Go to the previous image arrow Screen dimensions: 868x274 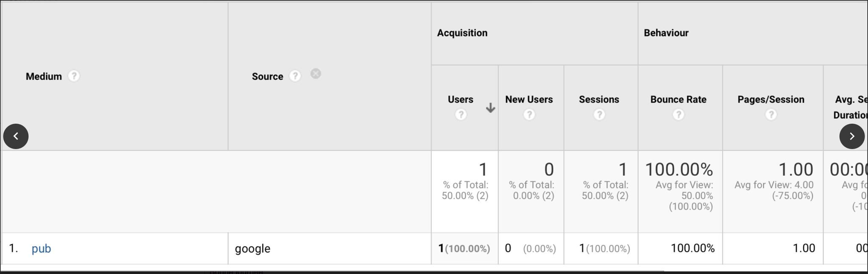coord(16,136)
